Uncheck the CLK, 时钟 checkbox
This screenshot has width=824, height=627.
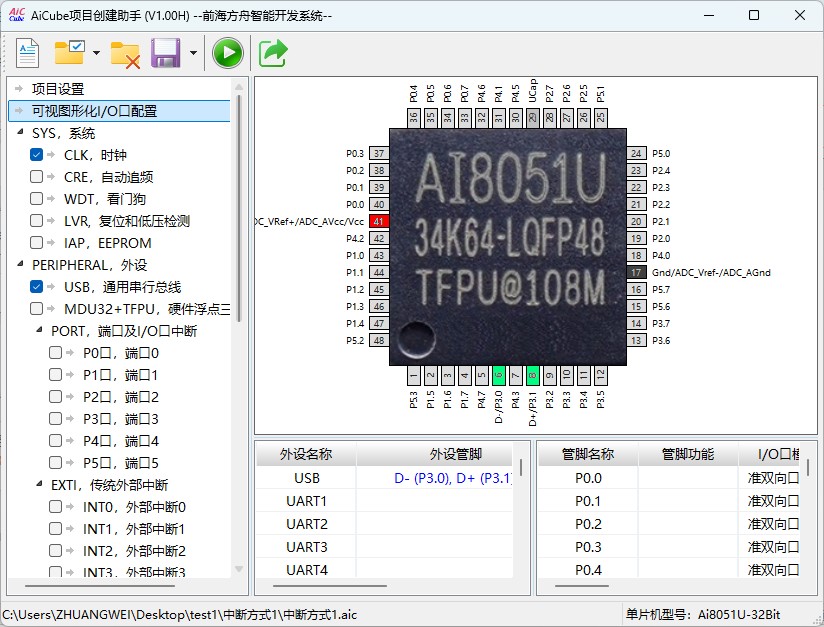coord(36,155)
